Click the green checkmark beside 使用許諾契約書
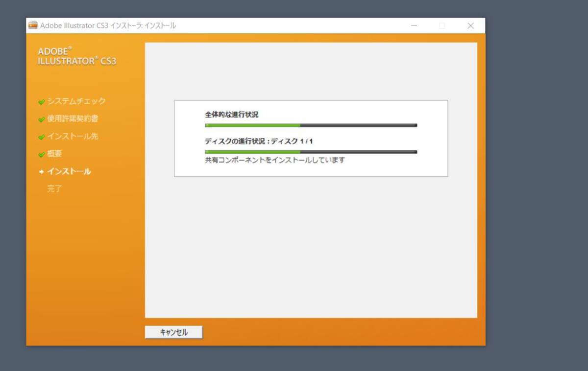This screenshot has height=371, width=588. [x=42, y=120]
